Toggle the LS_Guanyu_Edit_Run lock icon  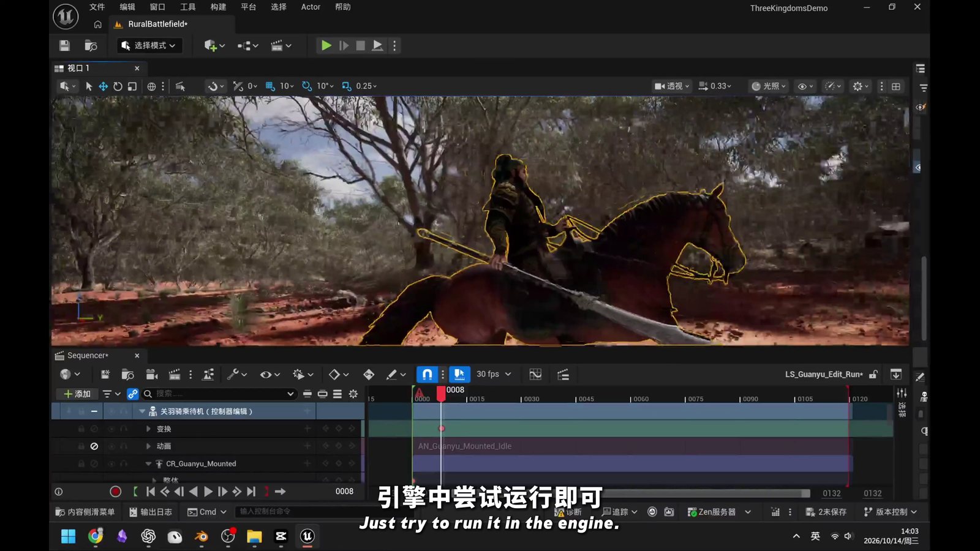(873, 374)
